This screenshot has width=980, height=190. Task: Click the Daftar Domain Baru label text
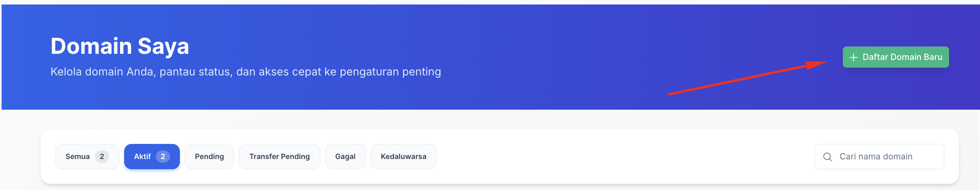(902, 57)
